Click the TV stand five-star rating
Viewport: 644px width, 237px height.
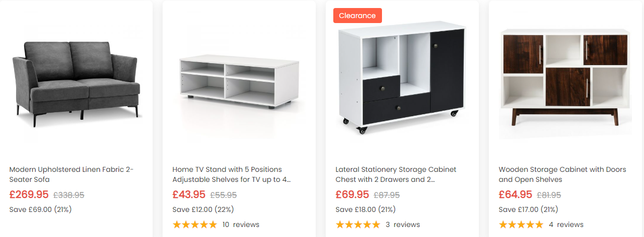195,224
